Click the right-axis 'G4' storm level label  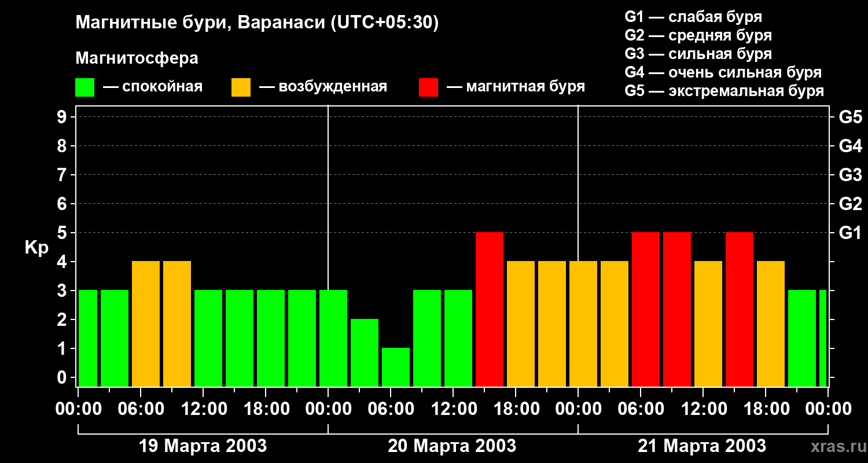pos(851,146)
